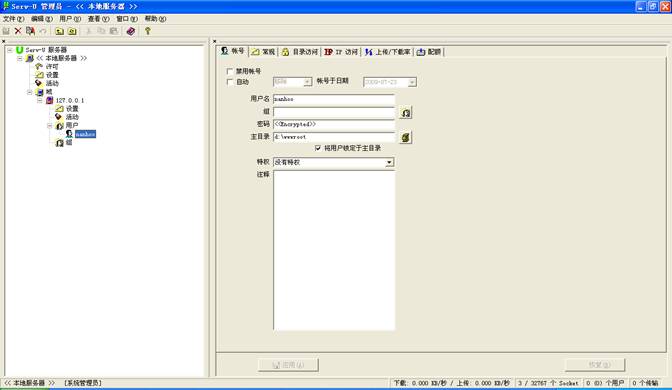Click the copy user toolbar icon
The image size is (672, 390).
coord(30,31)
